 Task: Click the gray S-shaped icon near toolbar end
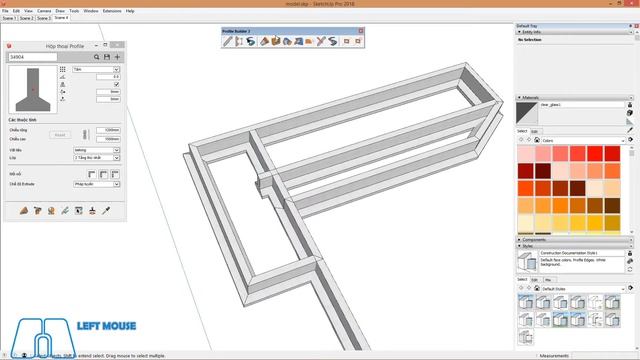pos(333,41)
